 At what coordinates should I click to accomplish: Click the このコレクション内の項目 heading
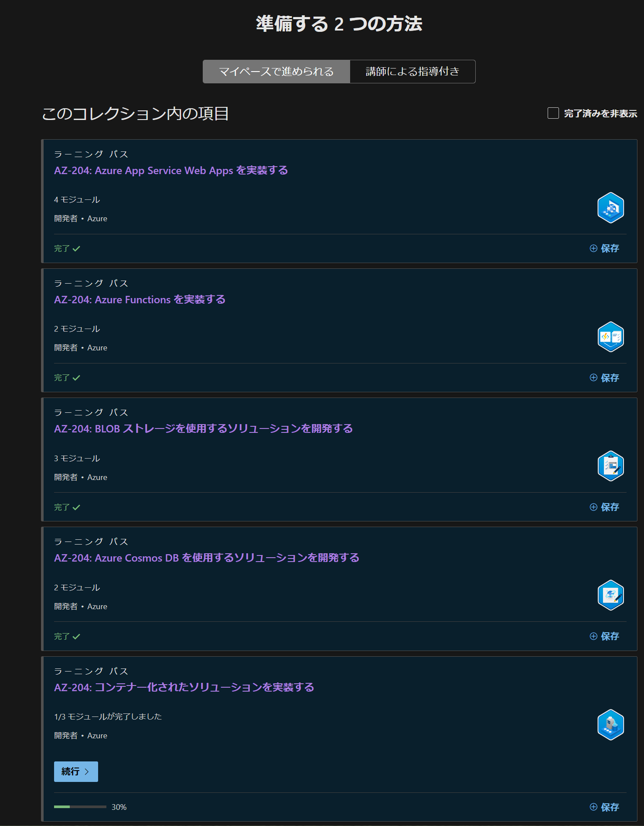click(135, 113)
